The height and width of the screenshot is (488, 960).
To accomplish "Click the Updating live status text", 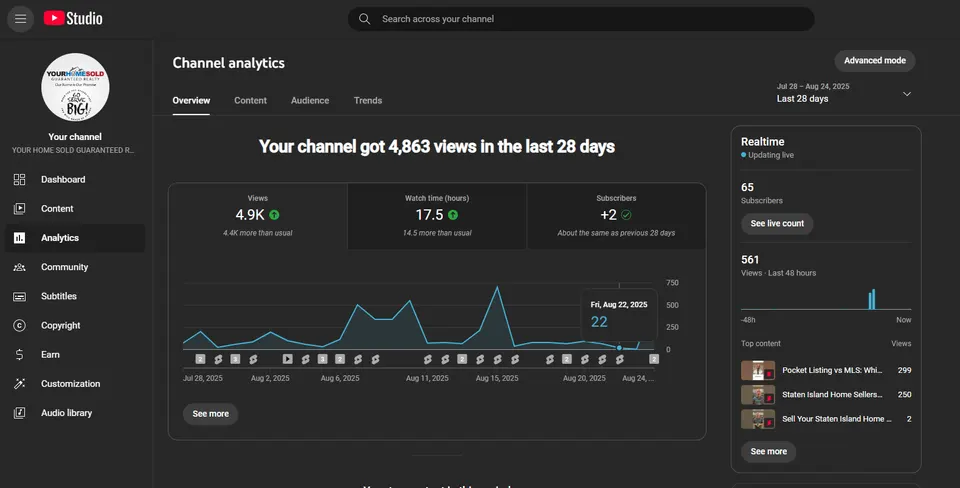I will click(x=771, y=156).
